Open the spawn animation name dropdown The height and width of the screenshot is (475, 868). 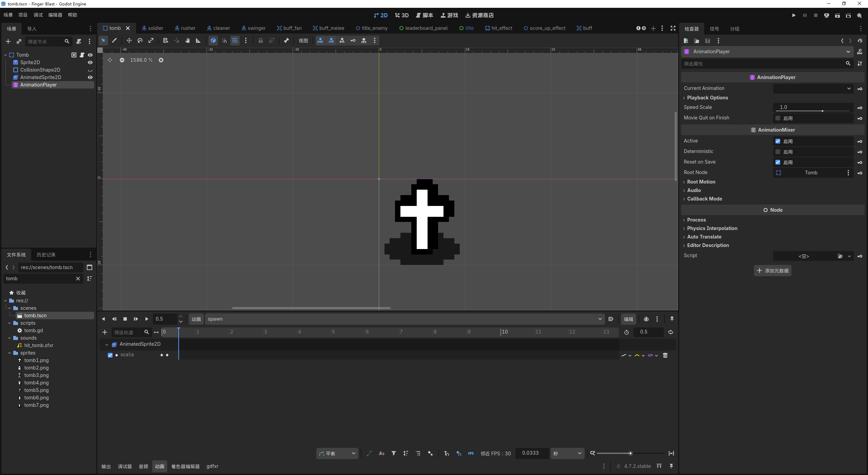click(x=405, y=319)
